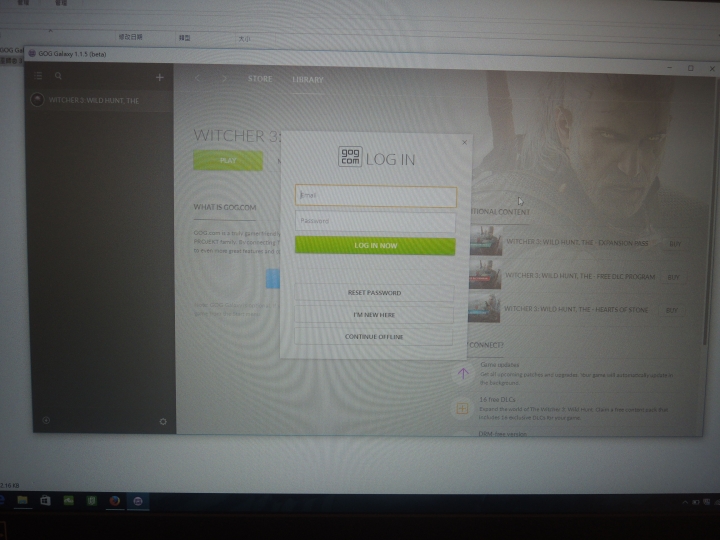
Task: Click the search magnifier in GOG sidebar
Action: click(58, 76)
